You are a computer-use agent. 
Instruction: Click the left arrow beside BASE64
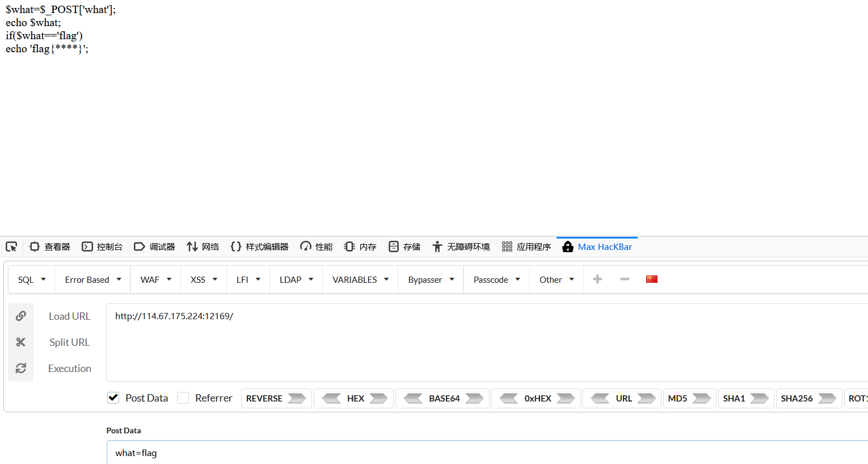tap(413, 398)
